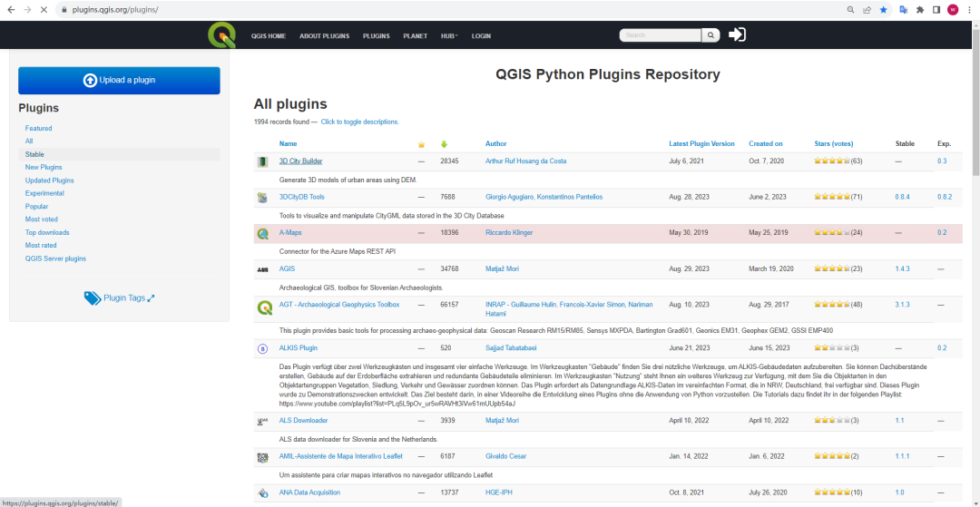Open author Matjaž Mori in AGIS row

pyautogui.click(x=502, y=269)
